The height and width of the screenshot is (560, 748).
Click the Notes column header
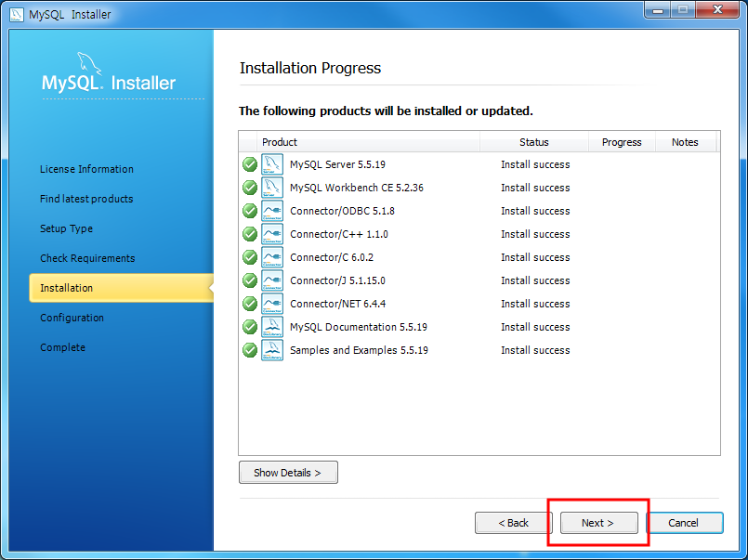click(685, 142)
